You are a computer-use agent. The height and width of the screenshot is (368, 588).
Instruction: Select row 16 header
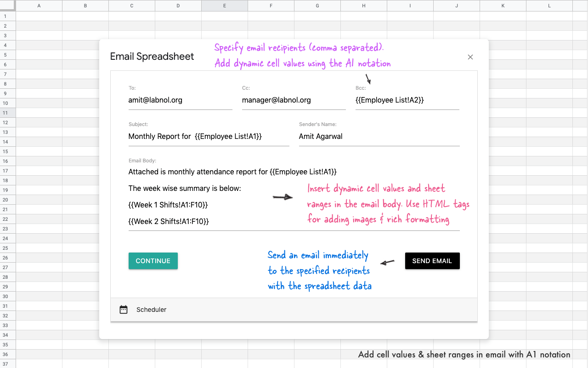click(x=8, y=161)
